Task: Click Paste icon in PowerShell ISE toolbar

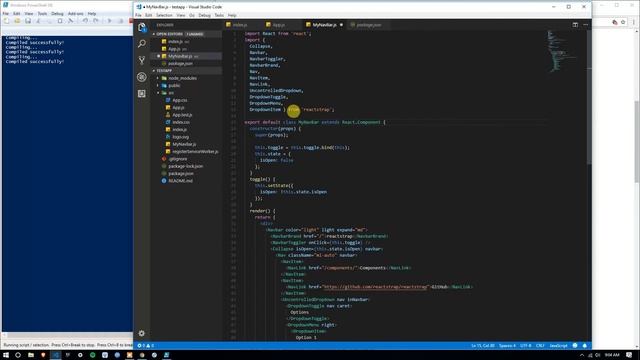Action: [60, 21]
